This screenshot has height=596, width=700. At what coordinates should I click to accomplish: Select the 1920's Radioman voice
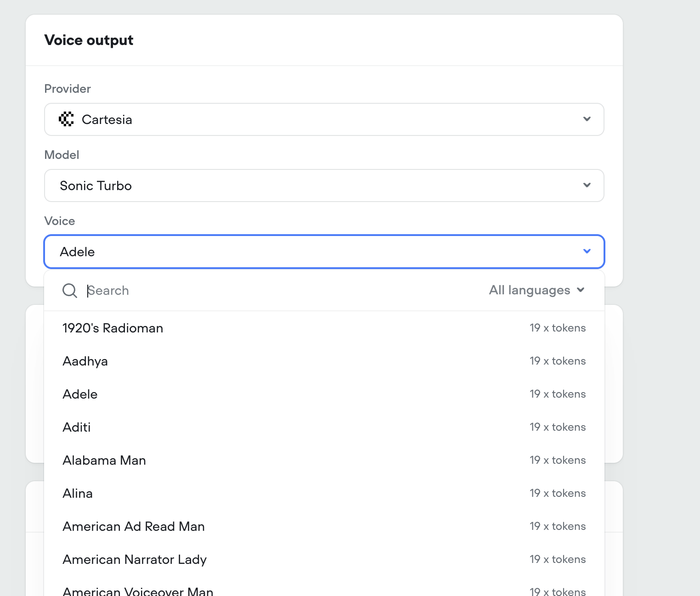click(x=113, y=328)
